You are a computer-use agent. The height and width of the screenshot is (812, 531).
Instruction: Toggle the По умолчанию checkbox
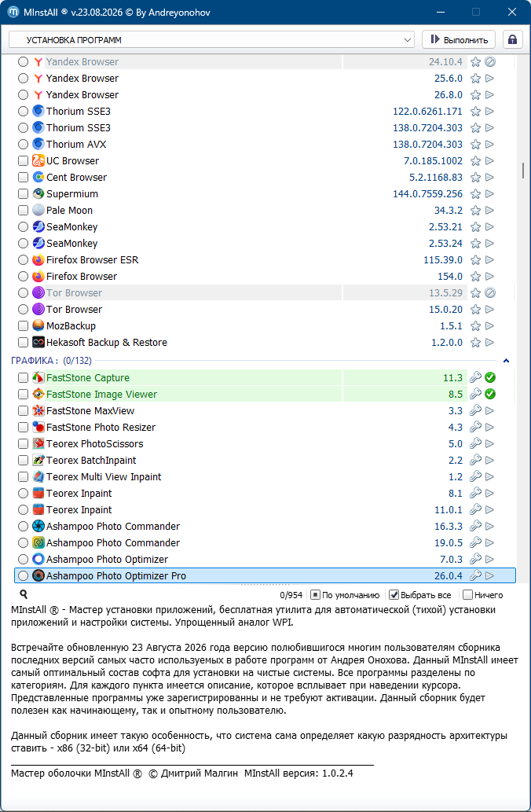pyautogui.click(x=315, y=595)
